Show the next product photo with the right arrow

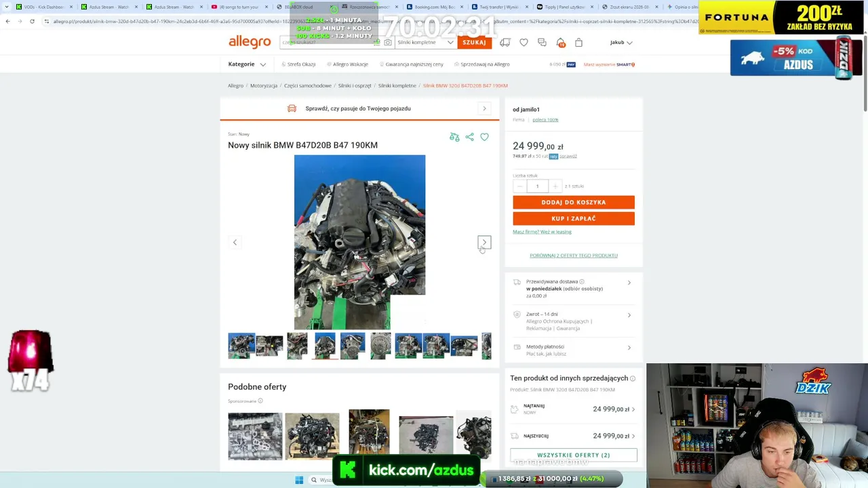(484, 242)
